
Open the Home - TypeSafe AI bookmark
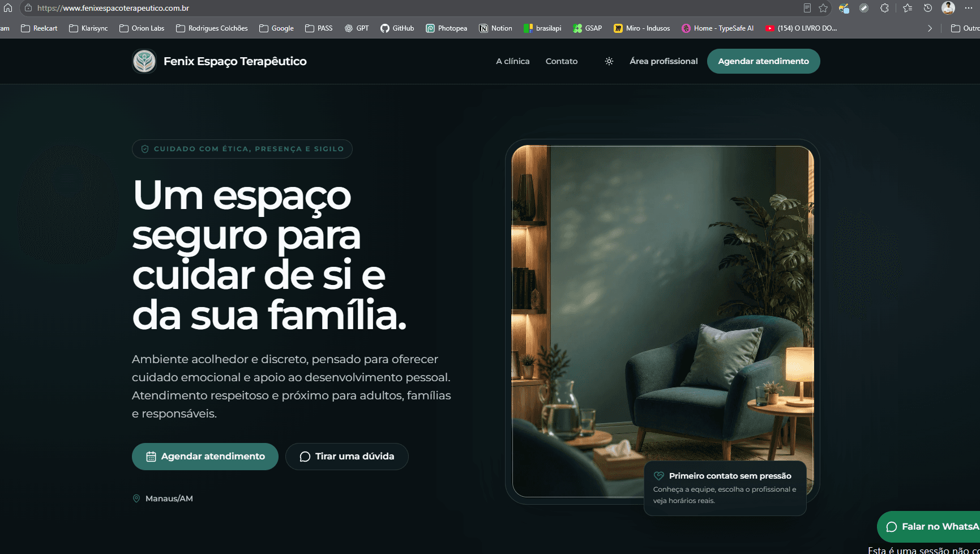718,28
